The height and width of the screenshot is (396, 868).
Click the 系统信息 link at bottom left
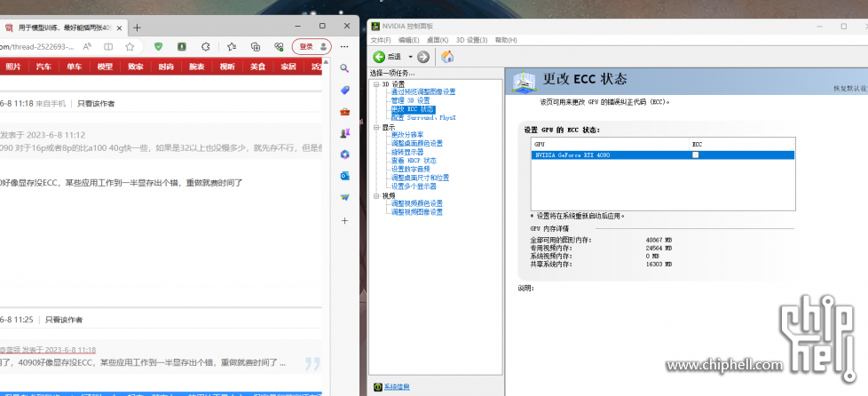coord(397,386)
